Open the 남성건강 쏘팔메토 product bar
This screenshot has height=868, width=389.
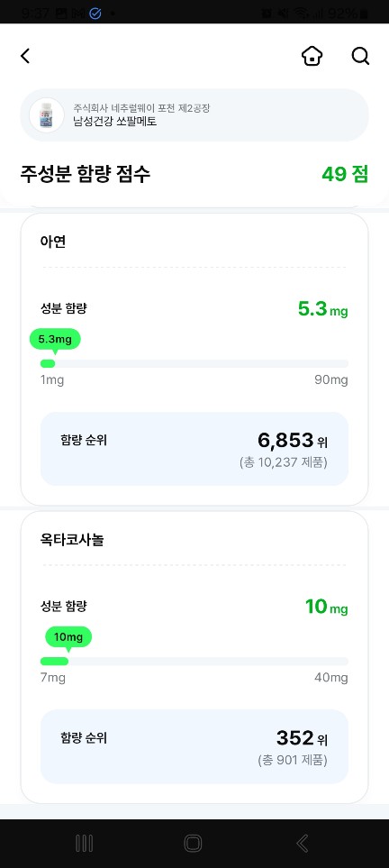pos(194,115)
